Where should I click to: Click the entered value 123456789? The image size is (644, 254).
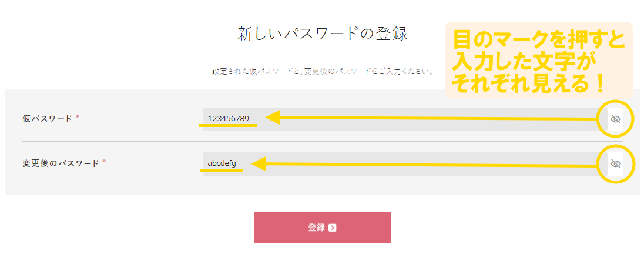coord(229,118)
